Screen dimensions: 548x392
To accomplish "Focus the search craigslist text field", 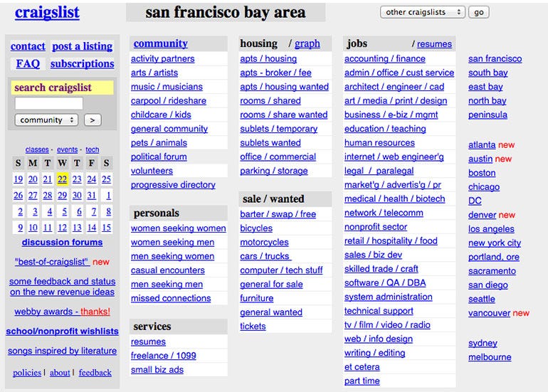I will 49,103.
